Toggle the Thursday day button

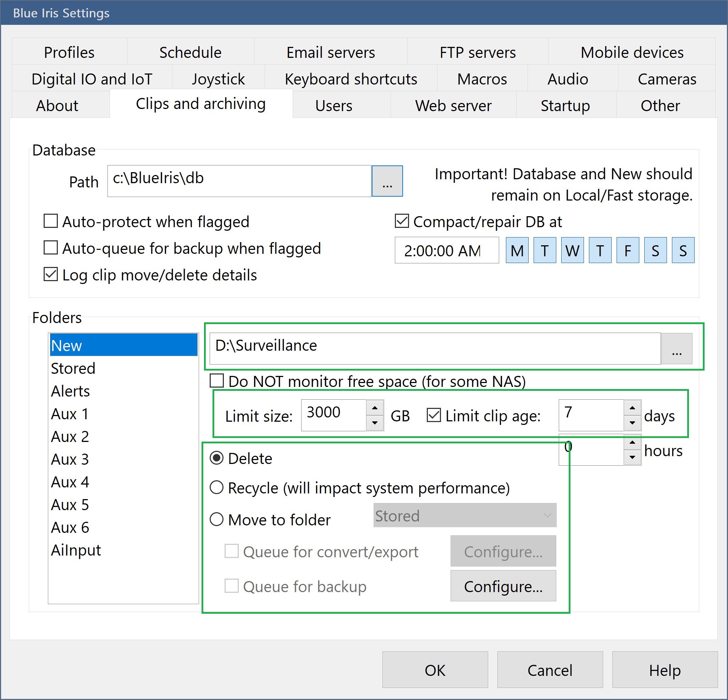[600, 250]
